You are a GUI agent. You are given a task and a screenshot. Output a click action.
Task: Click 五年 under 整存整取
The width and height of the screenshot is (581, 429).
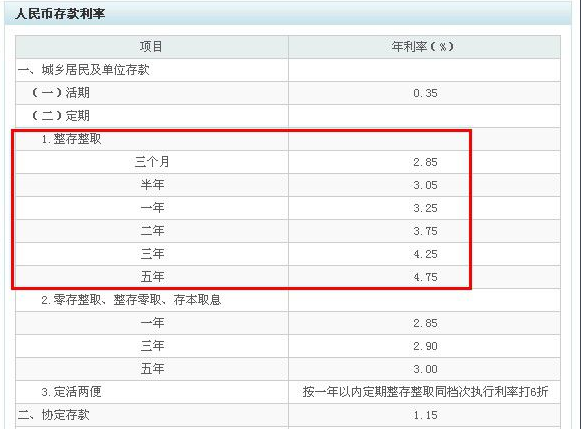[152, 277]
